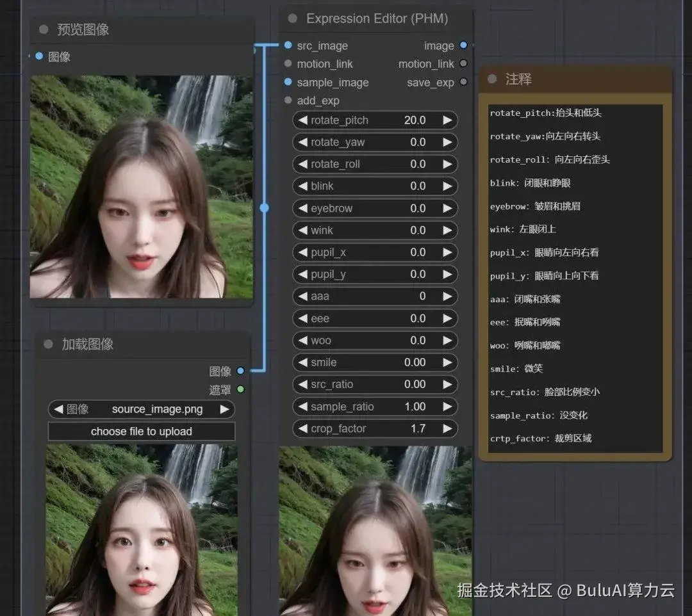
Task: Decrease blink value with left arrow
Action: coord(302,186)
